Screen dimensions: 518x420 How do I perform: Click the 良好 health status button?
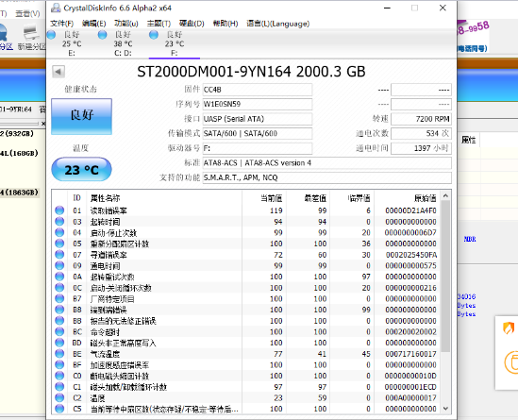81,116
